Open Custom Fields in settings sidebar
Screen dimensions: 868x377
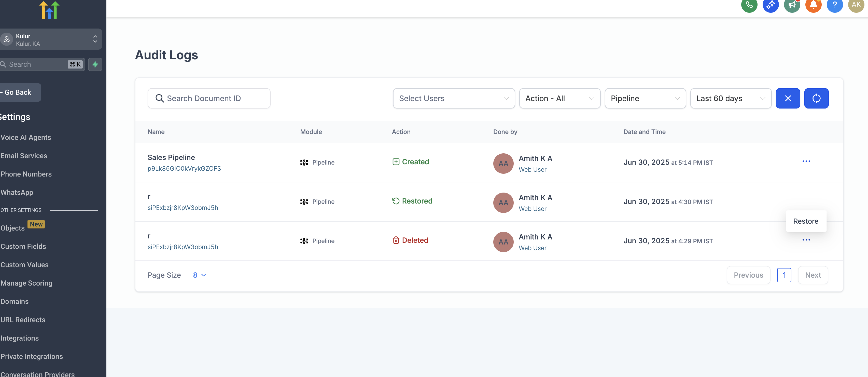[23, 247]
